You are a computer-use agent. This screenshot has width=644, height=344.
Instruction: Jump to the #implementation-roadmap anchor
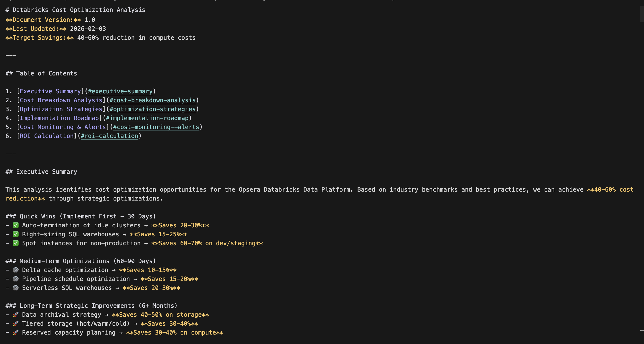pos(147,118)
